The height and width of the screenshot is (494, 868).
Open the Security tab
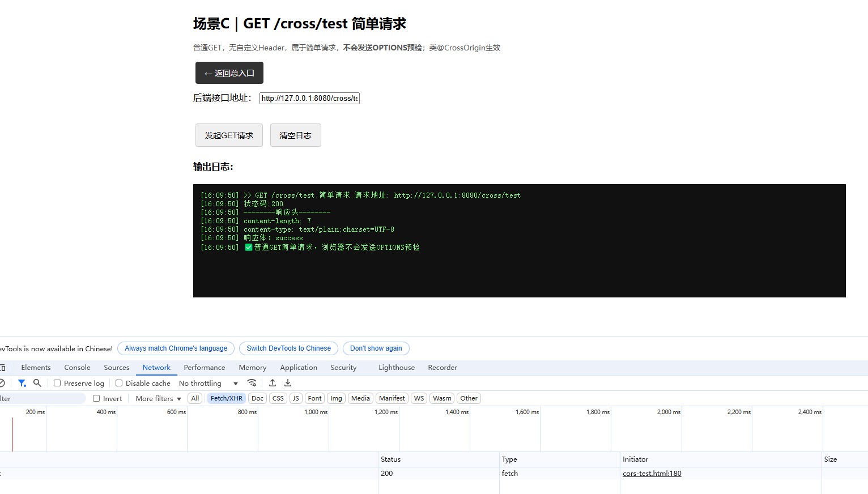click(x=343, y=368)
